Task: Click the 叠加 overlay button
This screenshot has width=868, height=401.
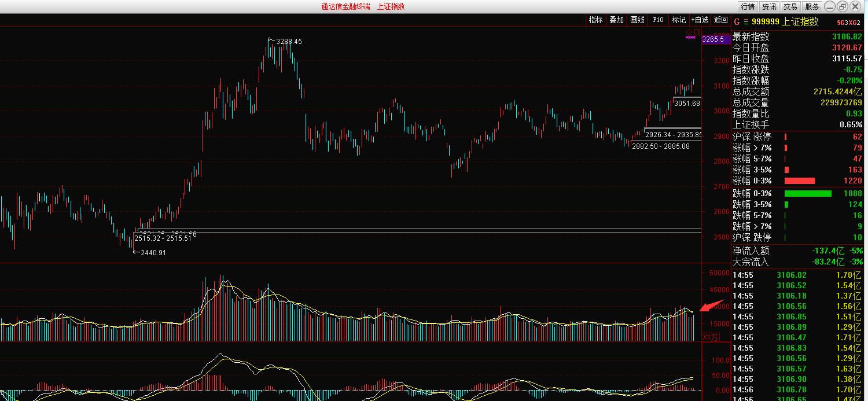Action: click(616, 20)
